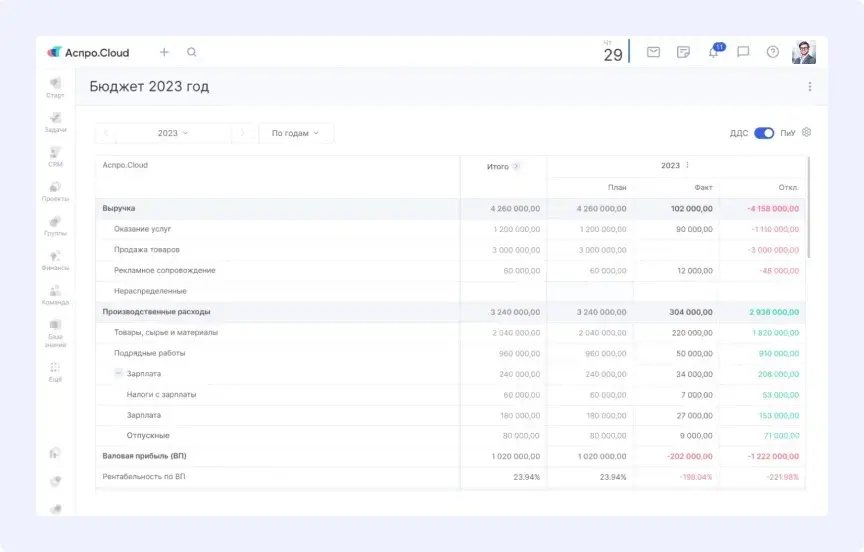
Task: Open budget table settings gear
Action: pos(807,132)
